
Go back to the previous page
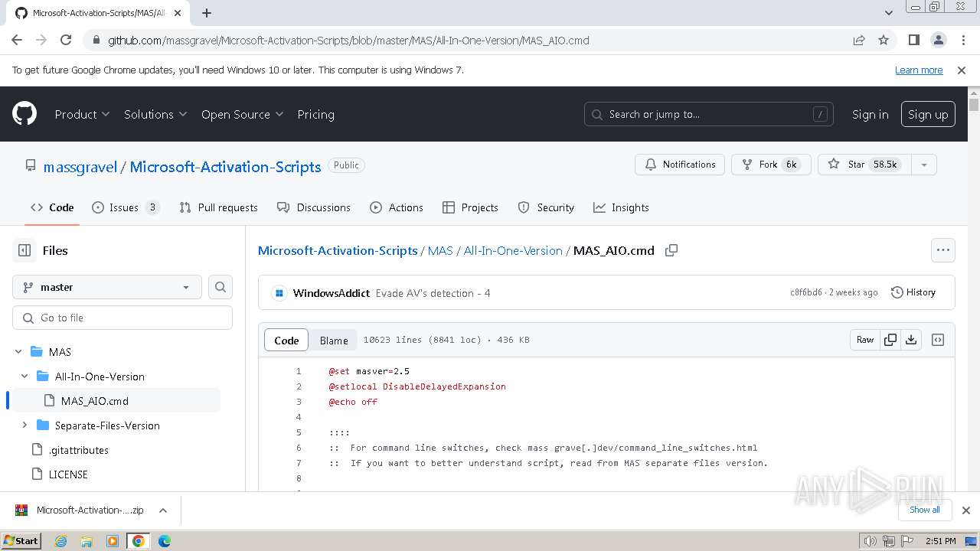pos(17,41)
